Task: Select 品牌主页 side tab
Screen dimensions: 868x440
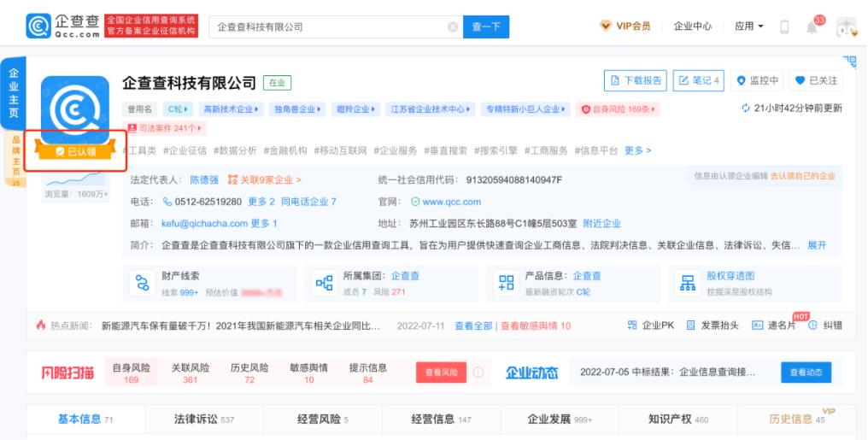Action: pos(15,159)
